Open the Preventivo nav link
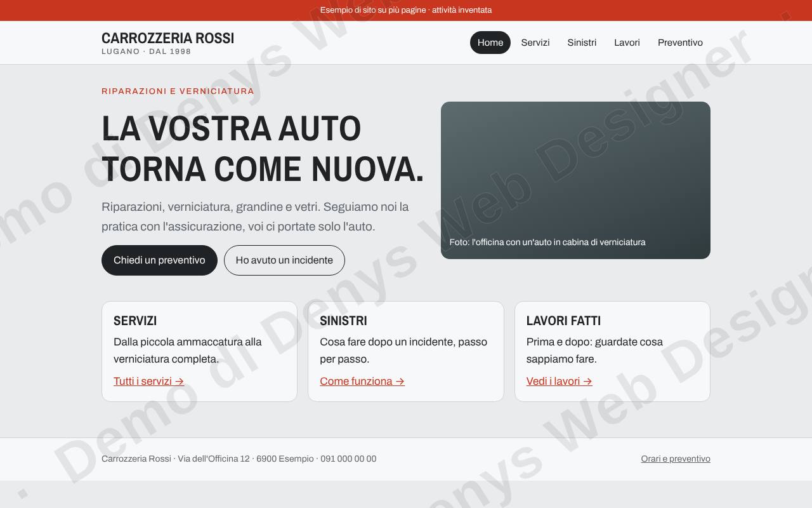The height and width of the screenshot is (508, 812). (680, 43)
